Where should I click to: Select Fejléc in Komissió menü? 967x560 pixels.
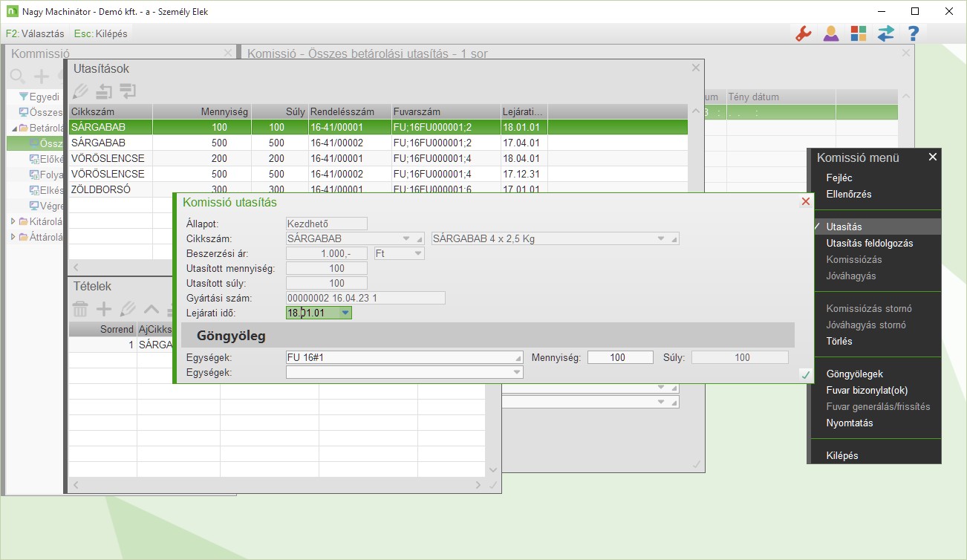(839, 178)
